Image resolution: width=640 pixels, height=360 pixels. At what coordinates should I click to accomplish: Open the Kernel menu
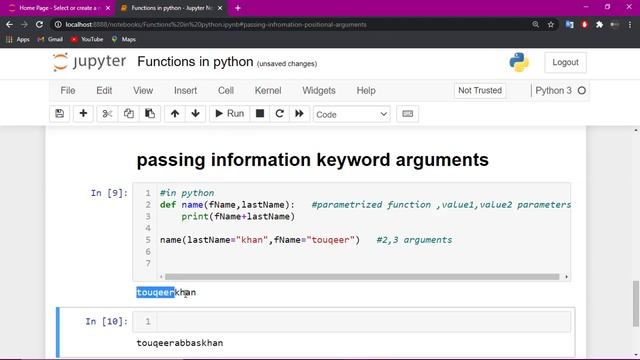point(268,91)
